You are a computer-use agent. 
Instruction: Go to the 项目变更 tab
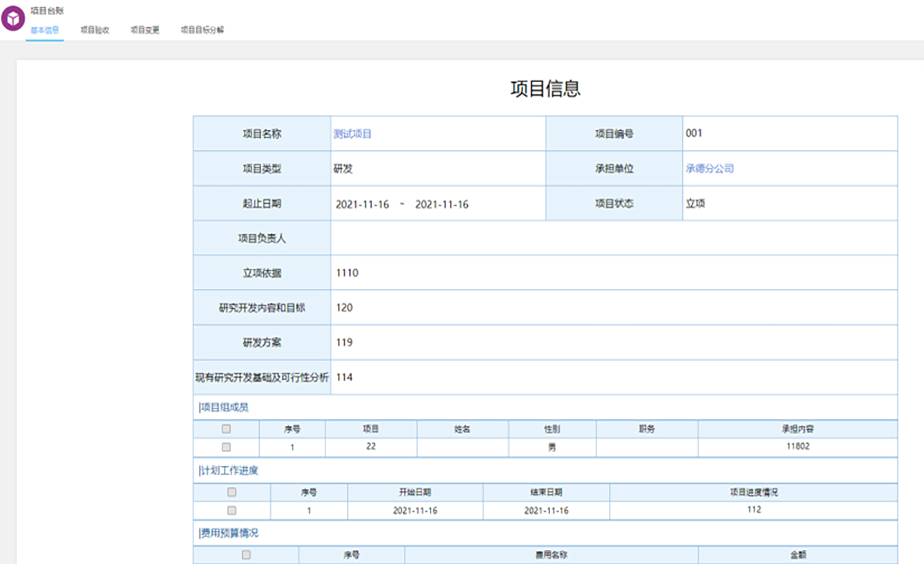(145, 31)
